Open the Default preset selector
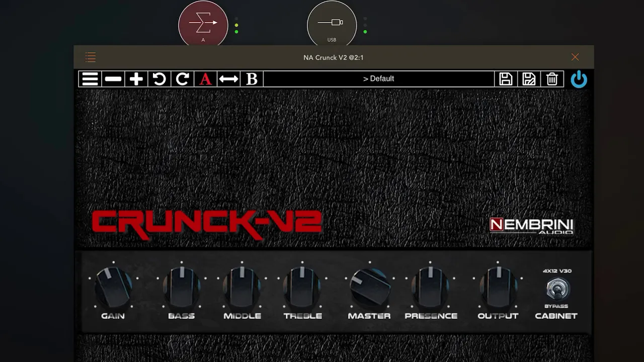Viewport: 644px width, 362px height. 379,79
